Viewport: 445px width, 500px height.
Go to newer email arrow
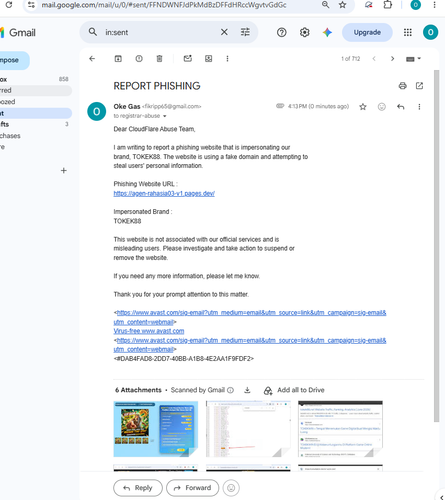tap(374, 59)
